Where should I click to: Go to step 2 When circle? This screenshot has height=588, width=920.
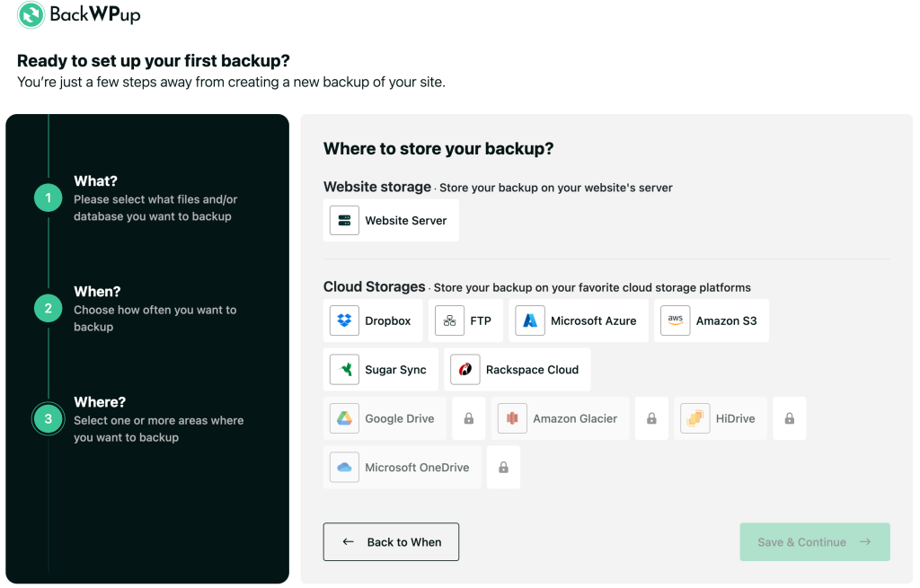click(49, 308)
